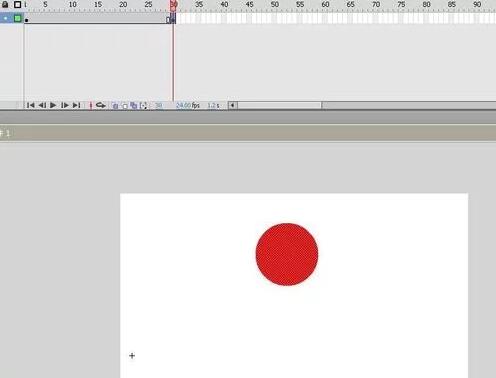
Task: Select the end frame at frame 29
Action: pos(168,19)
